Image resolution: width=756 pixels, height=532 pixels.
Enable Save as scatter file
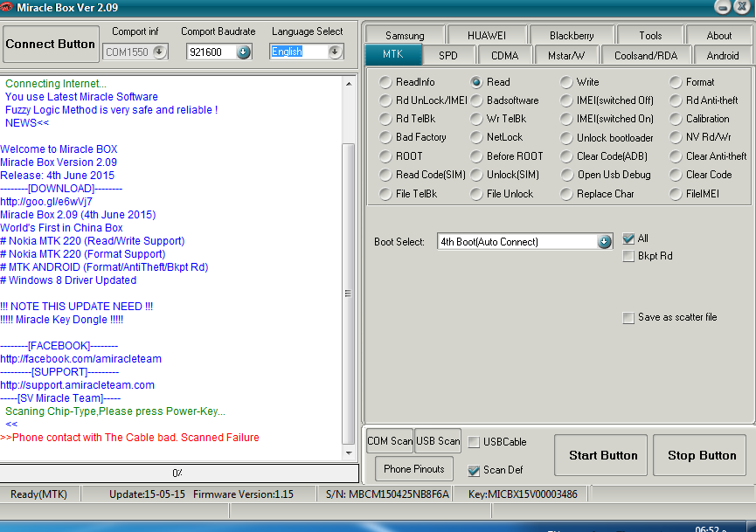coord(628,318)
